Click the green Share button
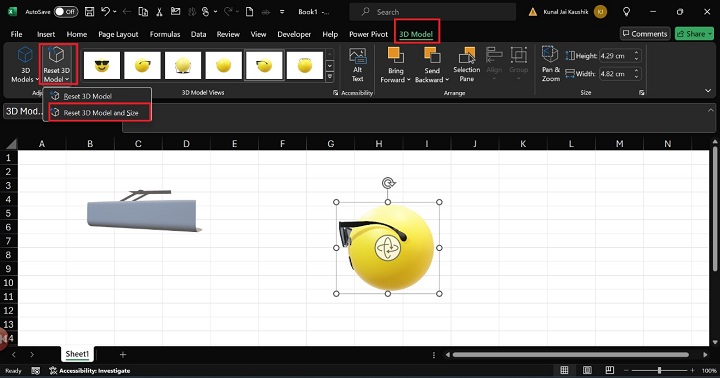Viewport: 720px width, 378px height. tap(694, 34)
